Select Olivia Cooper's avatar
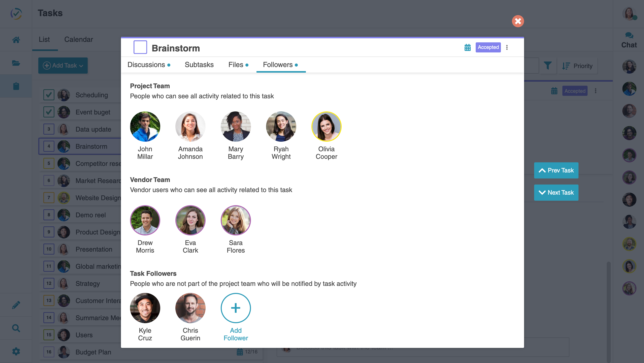The height and width of the screenshot is (363, 644). pos(327,127)
